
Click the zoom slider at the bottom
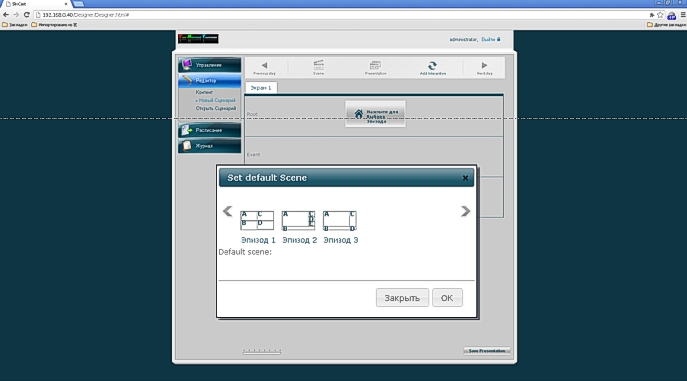pos(262,351)
